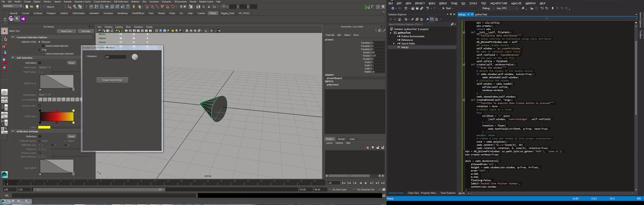Click the Properties wrench icon in Solution Explorer
The width and height of the screenshot is (644, 205).
(x=427, y=19)
